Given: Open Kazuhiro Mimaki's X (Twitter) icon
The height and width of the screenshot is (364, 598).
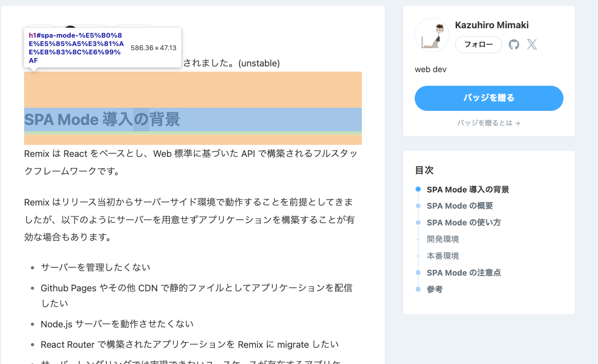Looking at the screenshot, I should point(531,44).
